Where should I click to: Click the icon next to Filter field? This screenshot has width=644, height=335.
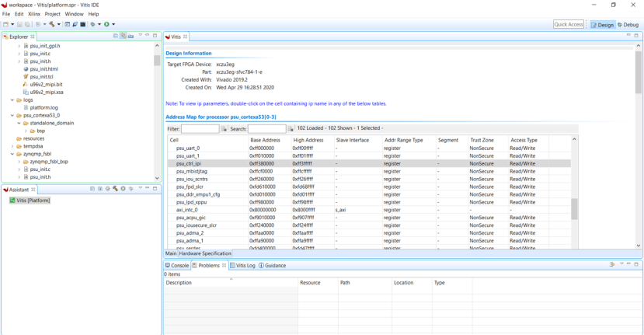[225, 129]
